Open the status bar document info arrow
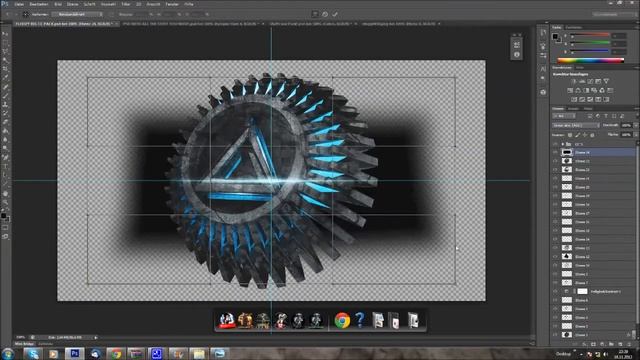This screenshot has height=360, width=640. (96, 338)
